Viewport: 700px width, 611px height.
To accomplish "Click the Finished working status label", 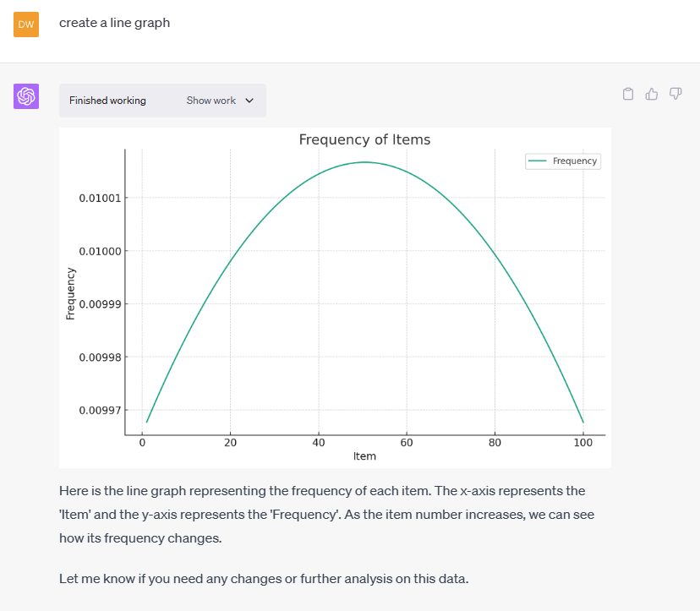I will [x=107, y=101].
